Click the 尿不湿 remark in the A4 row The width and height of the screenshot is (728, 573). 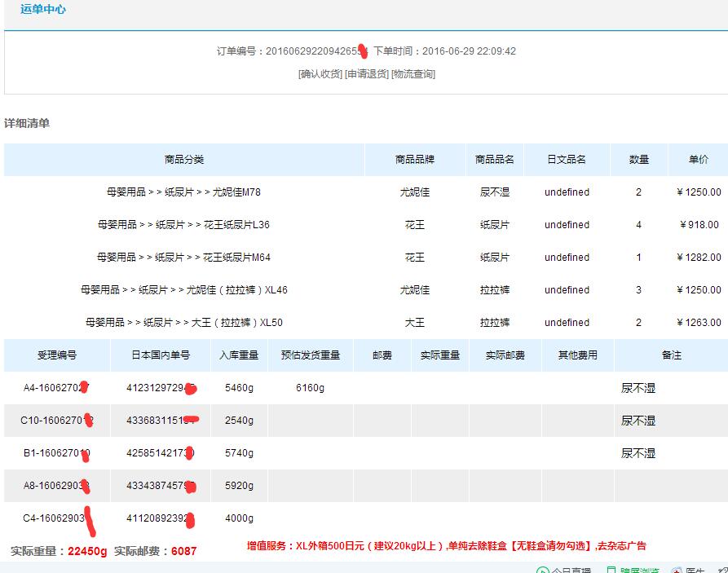click(638, 388)
